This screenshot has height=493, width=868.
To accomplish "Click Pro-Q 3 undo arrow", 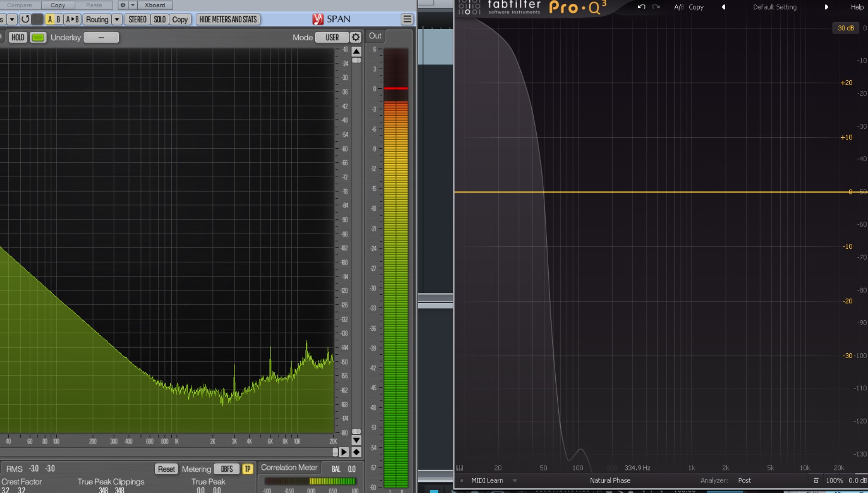I will point(641,7).
